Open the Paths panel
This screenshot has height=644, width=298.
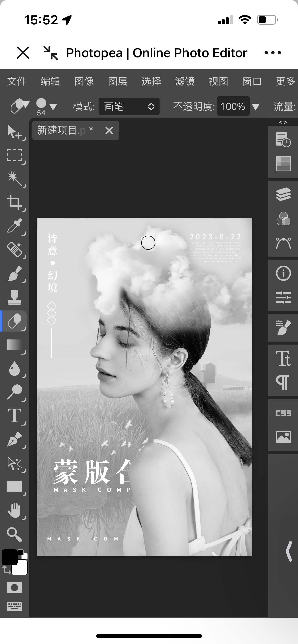(283, 243)
